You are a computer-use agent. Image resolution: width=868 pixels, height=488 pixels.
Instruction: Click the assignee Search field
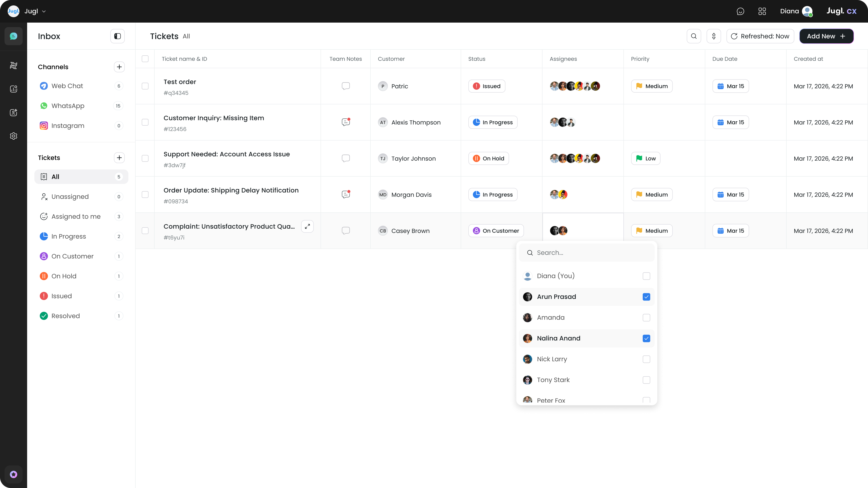pyautogui.click(x=587, y=253)
